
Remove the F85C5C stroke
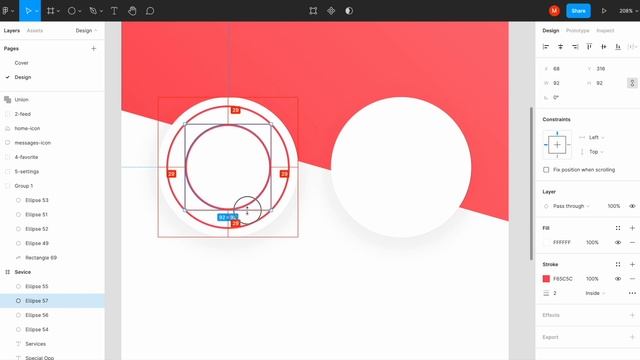click(x=632, y=279)
